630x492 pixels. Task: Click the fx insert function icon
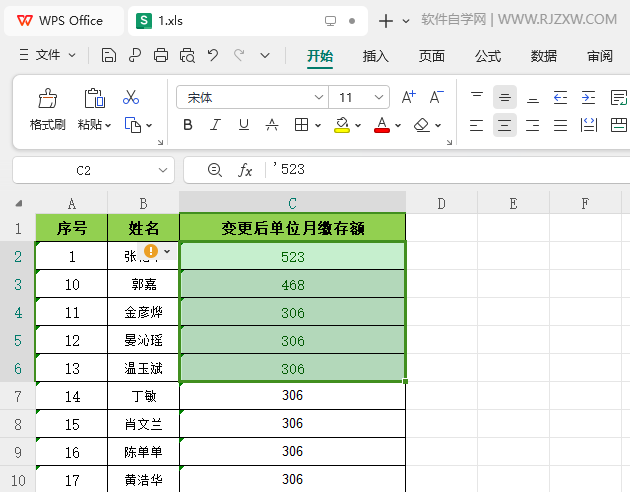[245, 170]
